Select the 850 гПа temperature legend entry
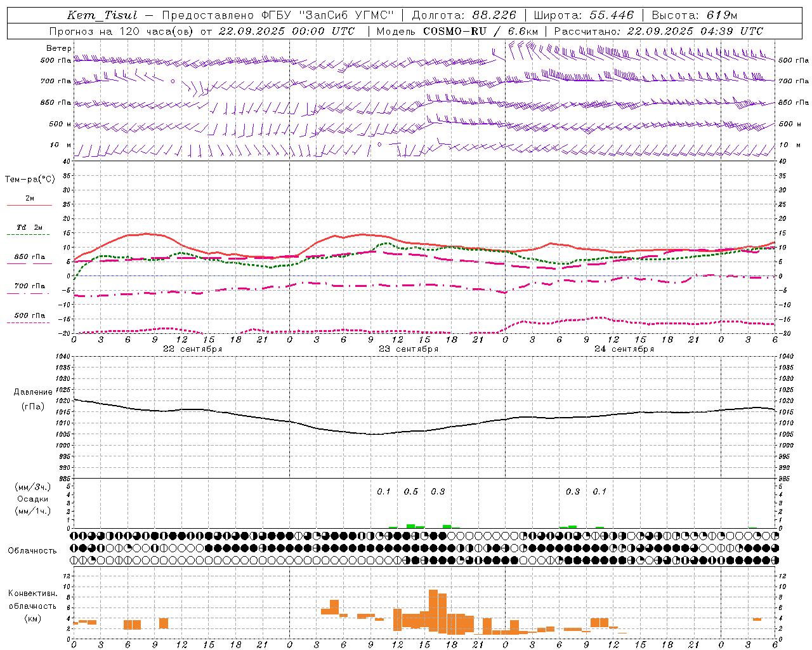812x650 pixels. click(30, 257)
